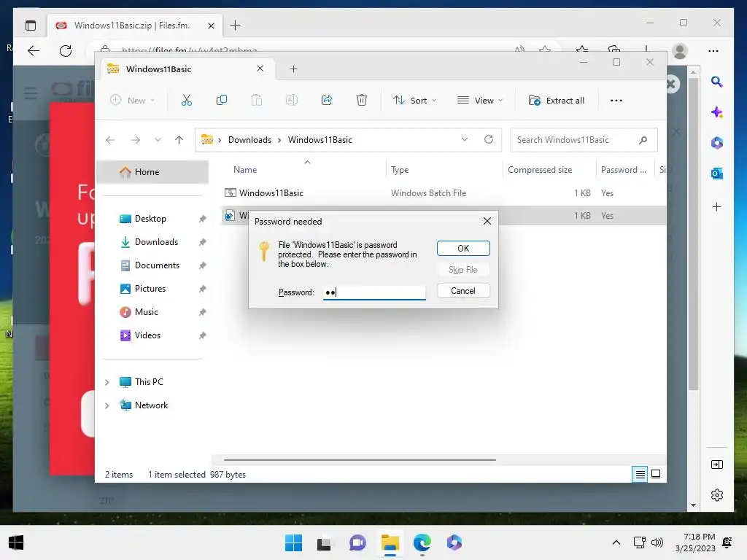Viewport: 747px width, 560px height.
Task: Open Microsoft Edge from the taskbar
Action: pos(422,542)
